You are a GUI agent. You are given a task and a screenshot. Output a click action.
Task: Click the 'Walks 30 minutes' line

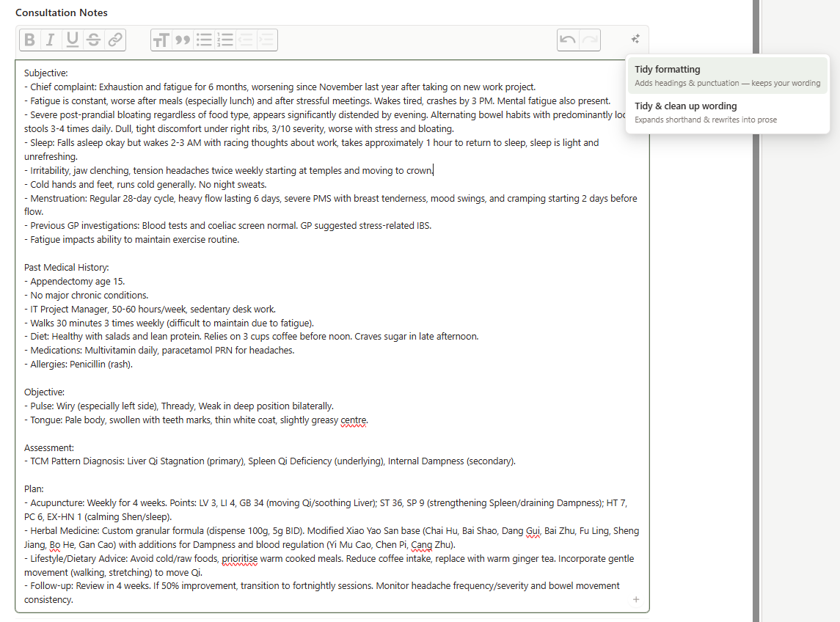[169, 323]
